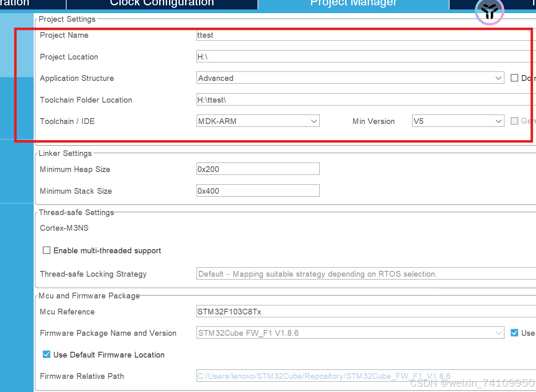Toggle checkbox next to Min Version dropdown

pyautogui.click(x=514, y=121)
